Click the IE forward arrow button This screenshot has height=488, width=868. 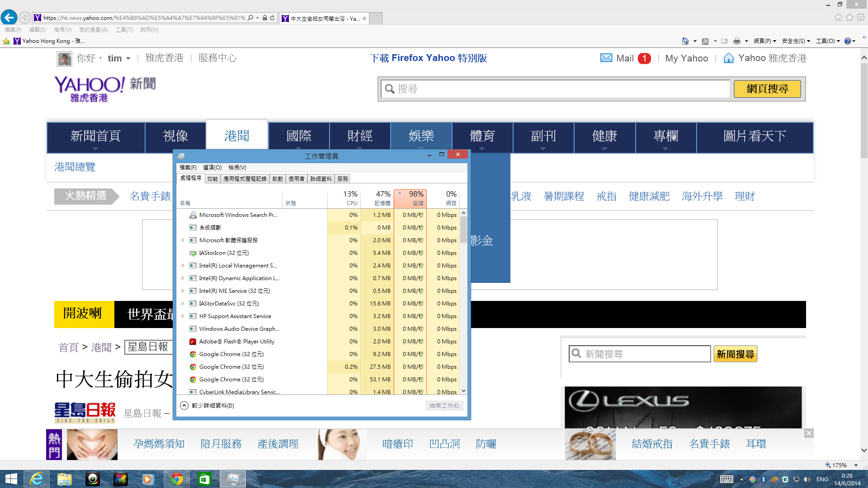[25, 18]
